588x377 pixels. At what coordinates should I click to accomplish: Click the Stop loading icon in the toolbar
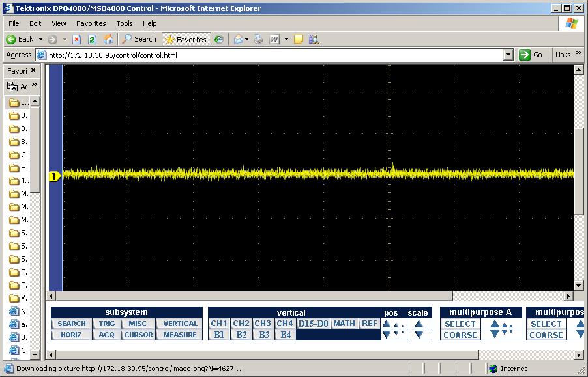pos(76,39)
